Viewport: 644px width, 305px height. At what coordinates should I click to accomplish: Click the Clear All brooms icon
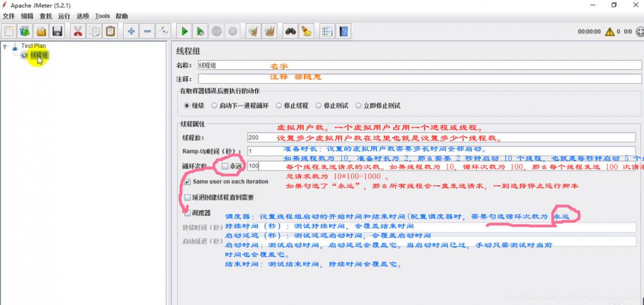(x=270, y=31)
